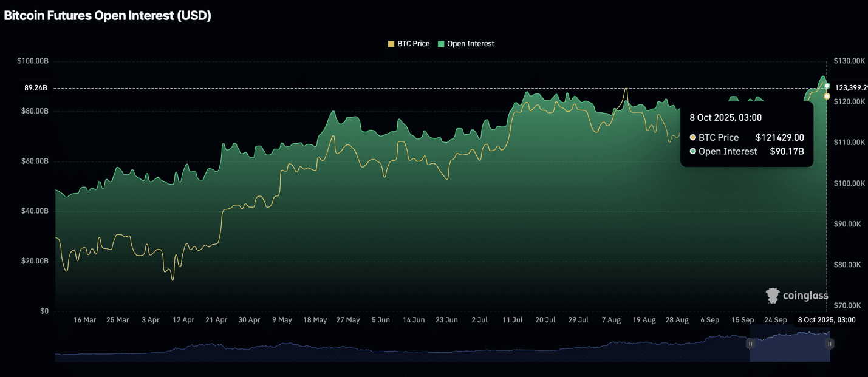Image resolution: width=868 pixels, height=377 pixels.
Task: Click the 21 Apr date on x-axis
Action: [x=216, y=320]
